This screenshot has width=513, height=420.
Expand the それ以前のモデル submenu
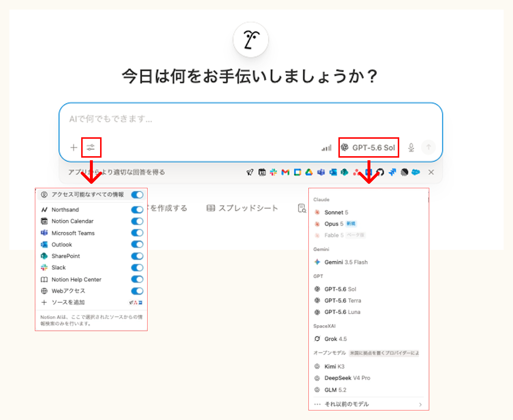[x=368, y=404]
